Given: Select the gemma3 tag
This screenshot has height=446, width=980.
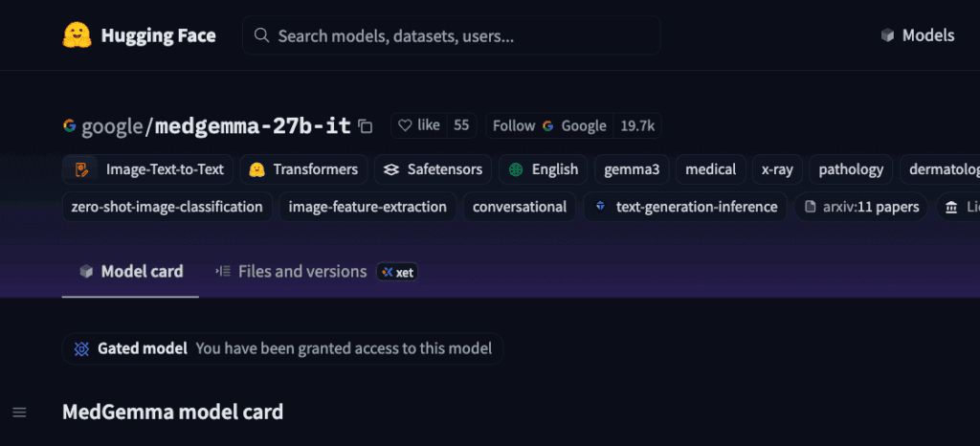Looking at the screenshot, I should pos(632,169).
